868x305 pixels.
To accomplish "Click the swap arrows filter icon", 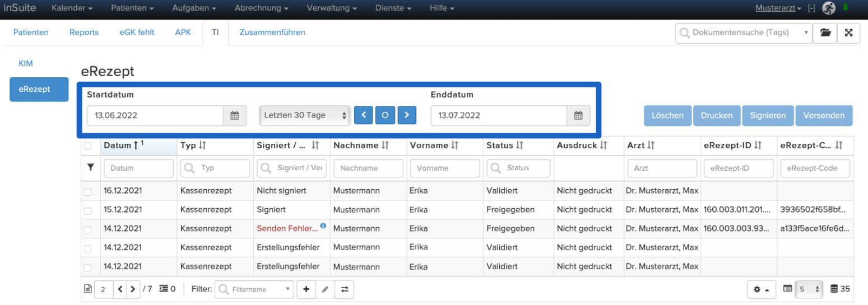I will 345,289.
